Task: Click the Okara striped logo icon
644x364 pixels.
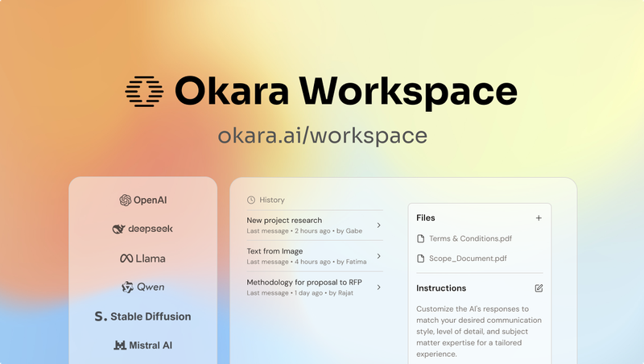Action: (144, 91)
